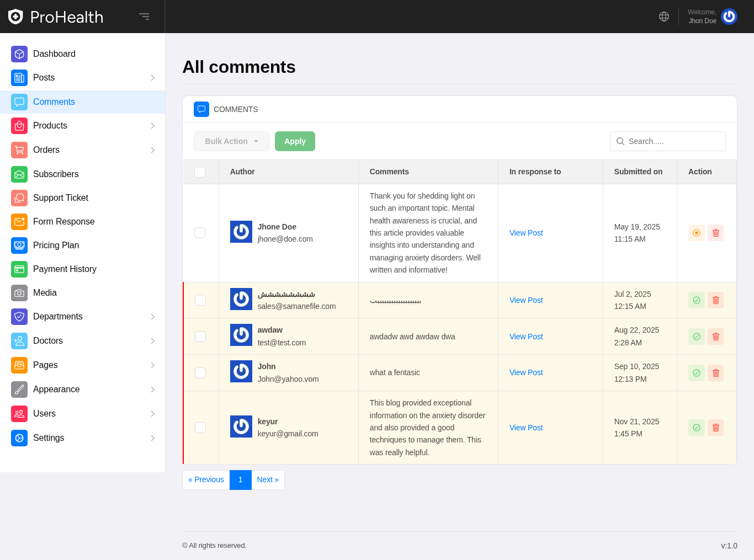Click the globe language icon in header

[664, 17]
